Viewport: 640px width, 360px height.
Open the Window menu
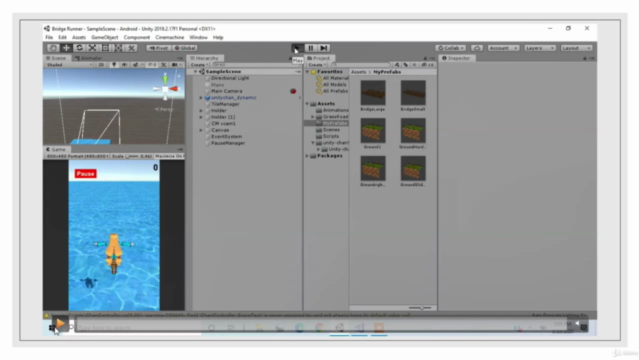point(198,38)
